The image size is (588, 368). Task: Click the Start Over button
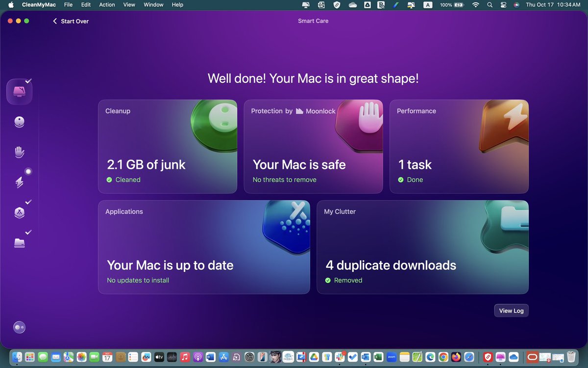point(71,21)
